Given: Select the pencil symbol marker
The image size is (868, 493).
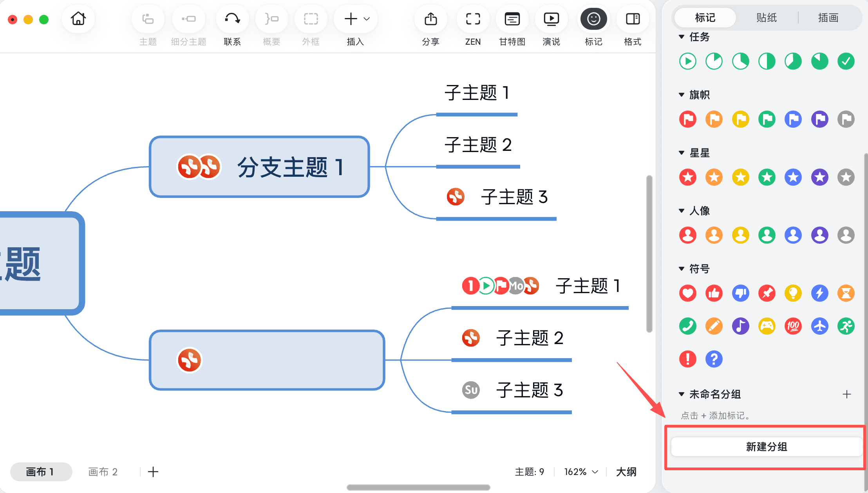Looking at the screenshot, I should (x=714, y=326).
